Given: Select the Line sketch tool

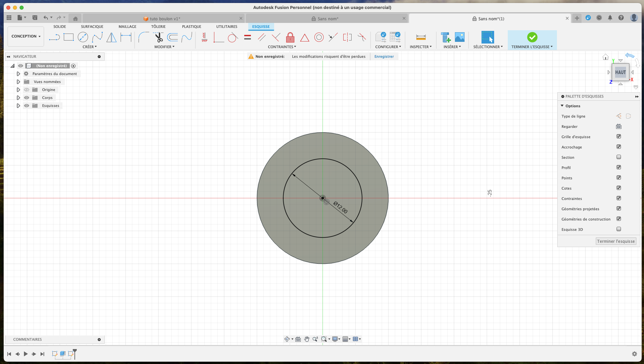Looking at the screenshot, I should (54, 37).
